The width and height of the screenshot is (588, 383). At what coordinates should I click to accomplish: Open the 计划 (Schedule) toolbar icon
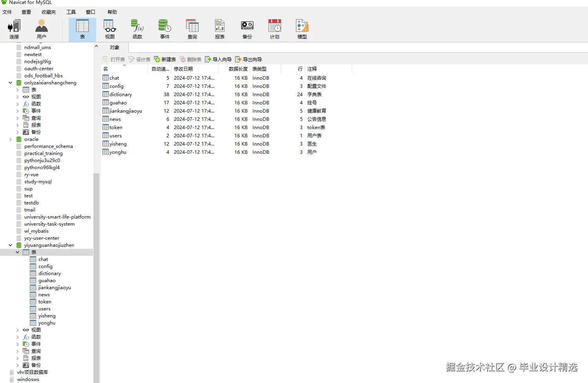click(275, 29)
